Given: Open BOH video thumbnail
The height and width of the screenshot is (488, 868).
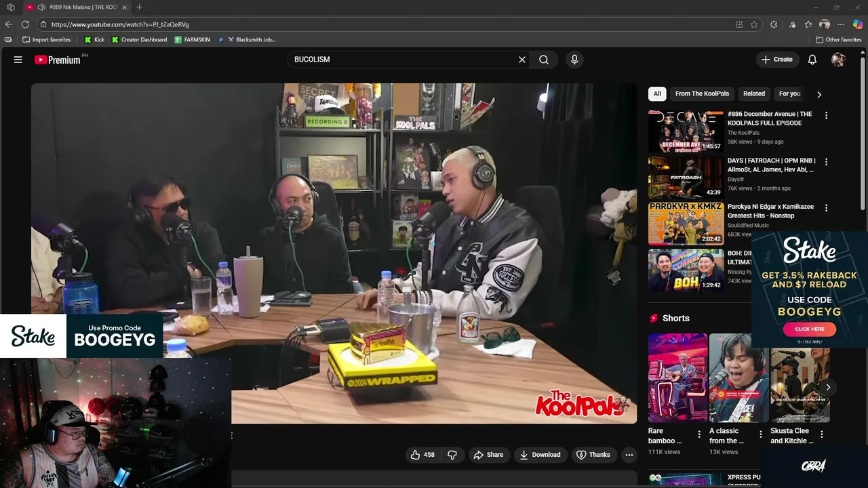Looking at the screenshot, I should click(686, 270).
